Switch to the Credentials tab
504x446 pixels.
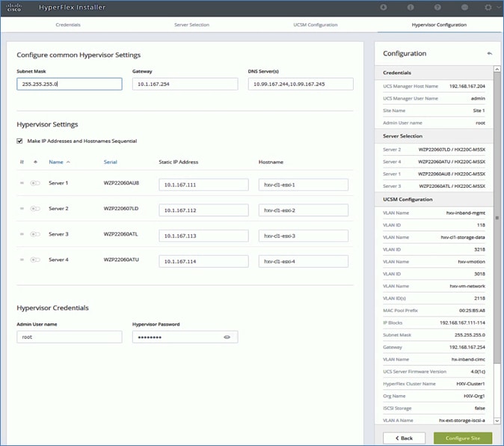68,25
